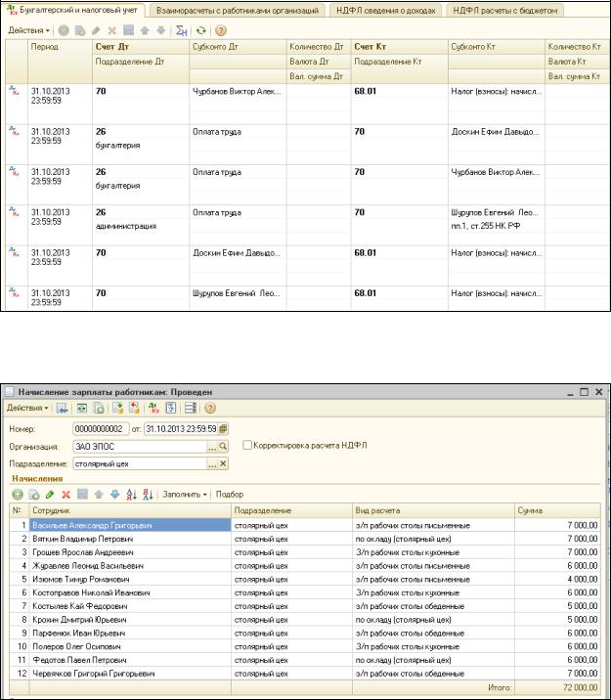Image resolution: width=611 pixels, height=700 pixels.
Task: Clear the Подразделение field with its X button
Action: pyautogui.click(x=223, y=464)
